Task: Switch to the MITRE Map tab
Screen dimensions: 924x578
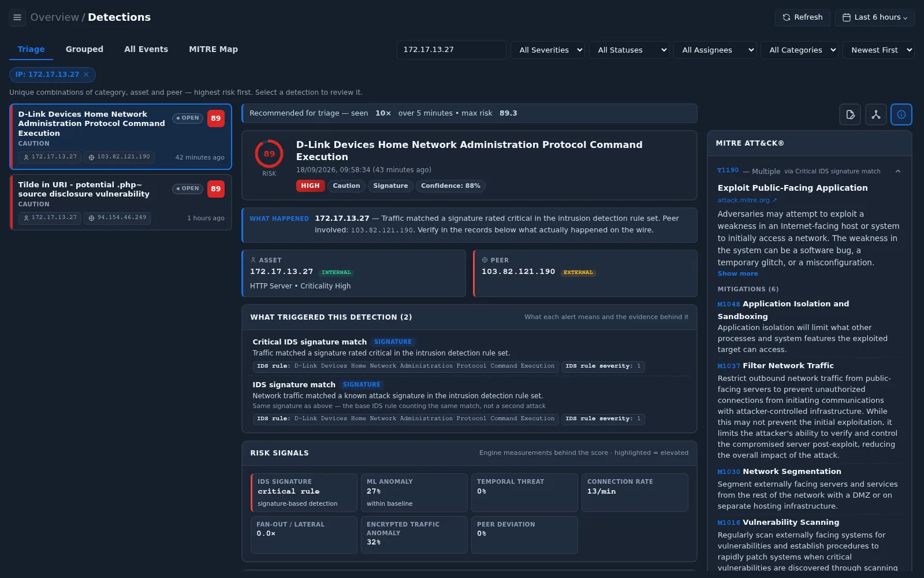Action: point(213,50)
